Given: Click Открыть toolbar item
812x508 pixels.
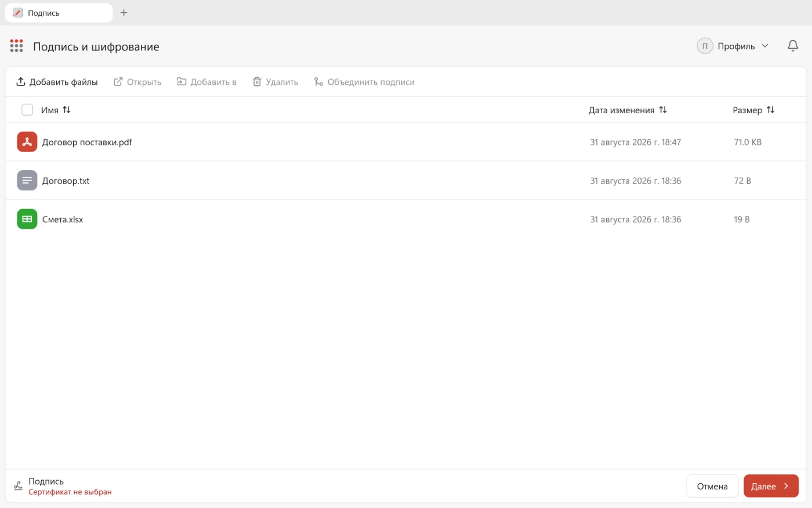Looking at the screenshot, I should [137, 82].
